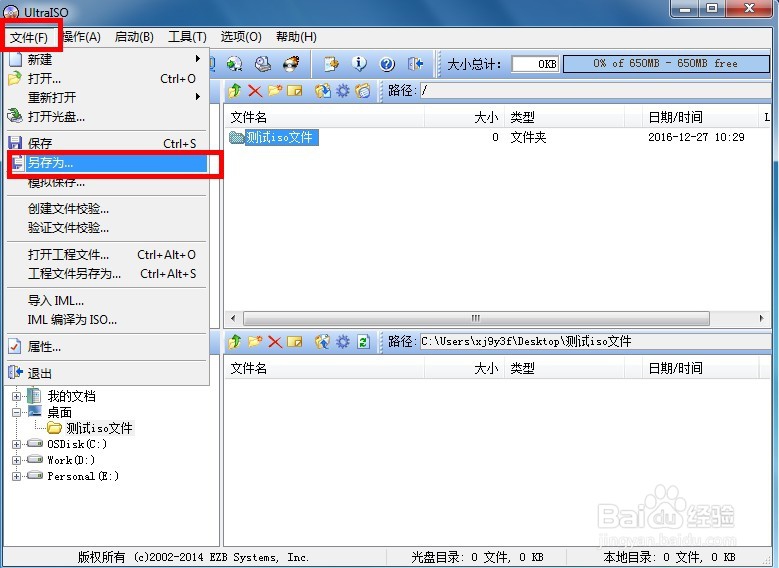Open help with the question mark icon
This screenshot has height=568, width=779.
coord(387,64)
